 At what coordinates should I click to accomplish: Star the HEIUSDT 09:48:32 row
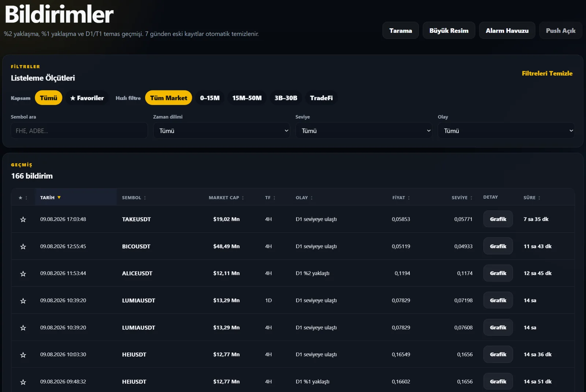pyautogui.click(x=23, y=382)
